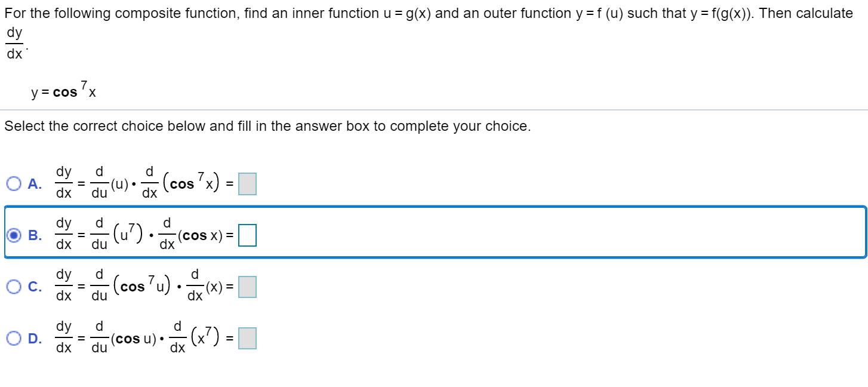The image size is (868, 387).
Task: Click the label C beside its radio button
Action: click(35, 287)
